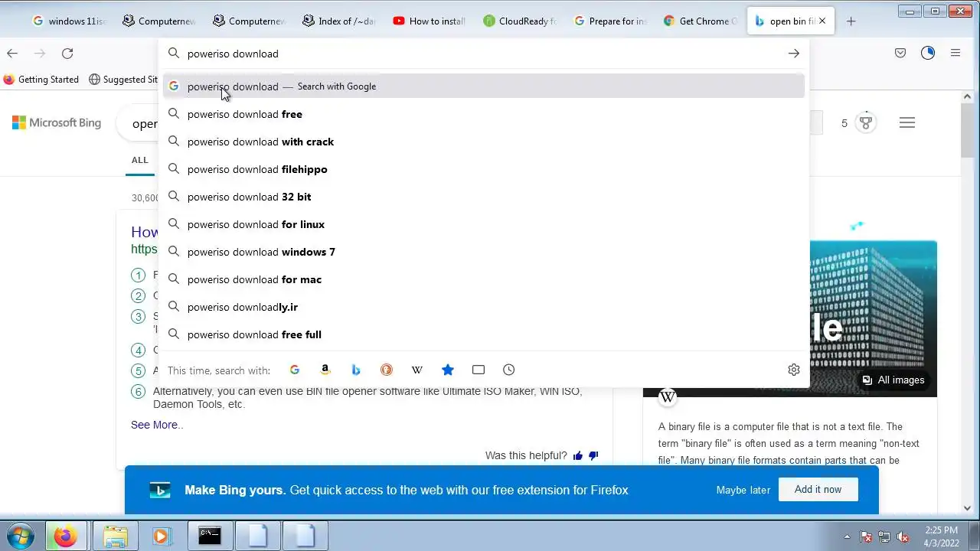Switch to 'Prepare for ins' tab

point(611,21)
